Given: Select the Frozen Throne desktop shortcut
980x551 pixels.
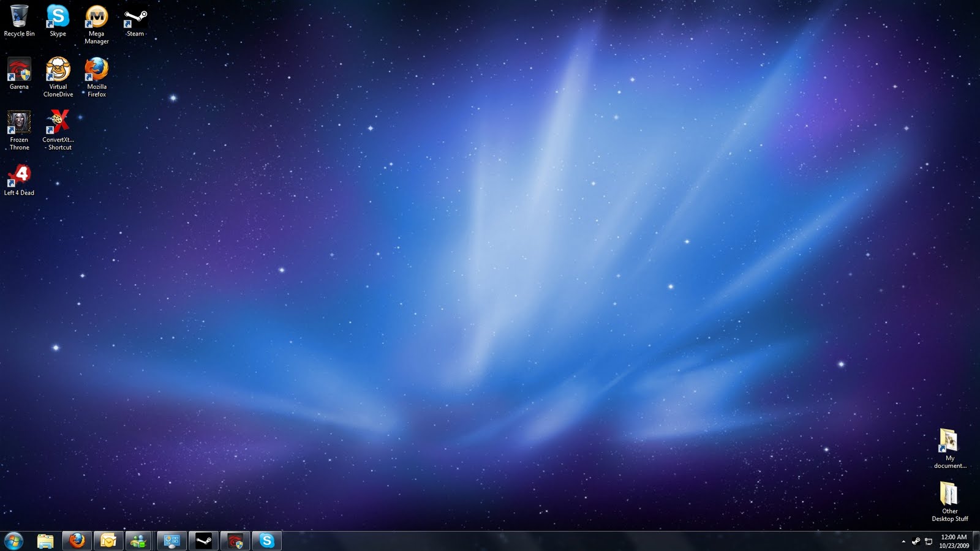Looking at the screenshot, I should click(x=19, y=130).
